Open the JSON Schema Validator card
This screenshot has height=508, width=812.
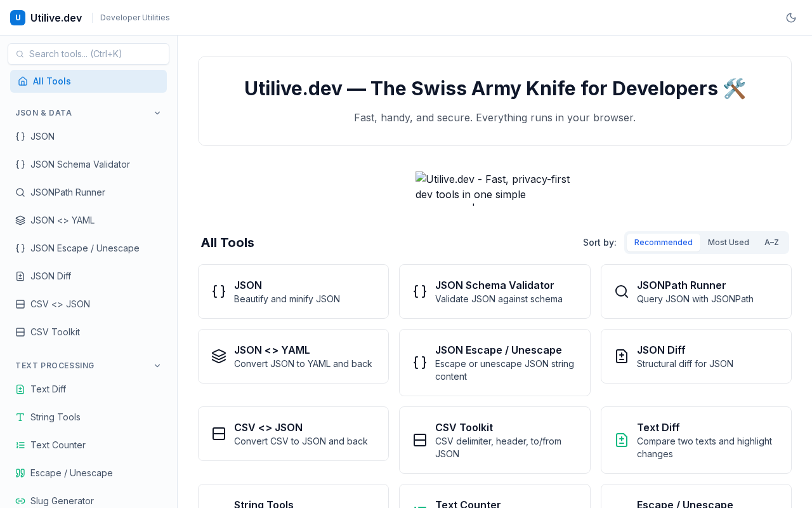[x=494, y=291]
